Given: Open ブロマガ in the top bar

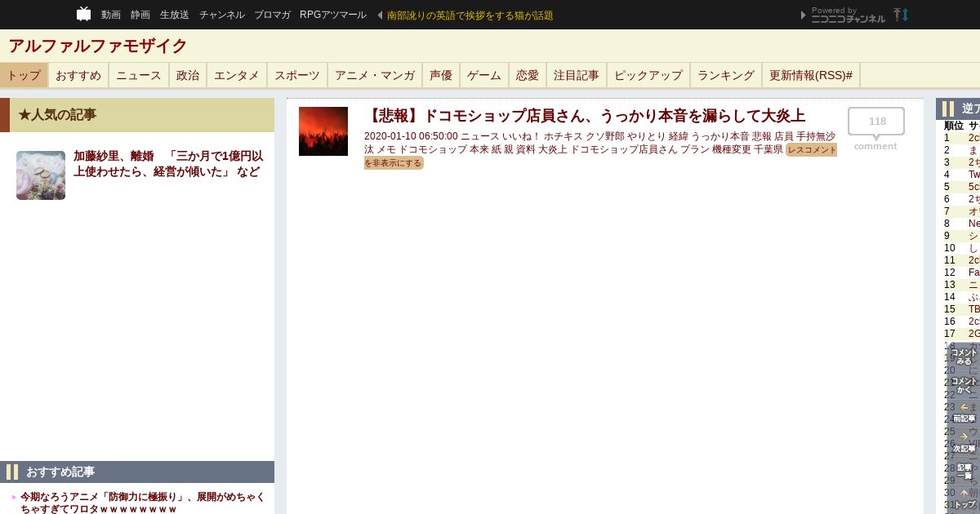Looking at the screenshot, I should [x=272, y=15].
